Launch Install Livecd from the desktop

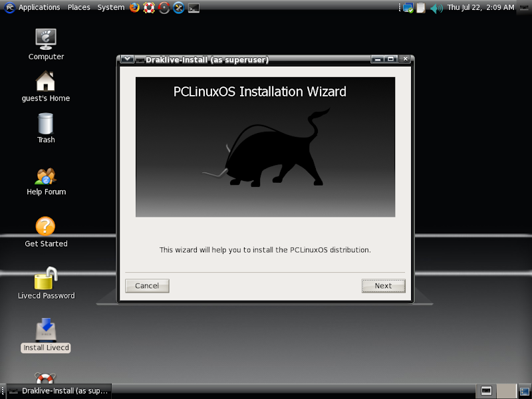pos(45,329)
